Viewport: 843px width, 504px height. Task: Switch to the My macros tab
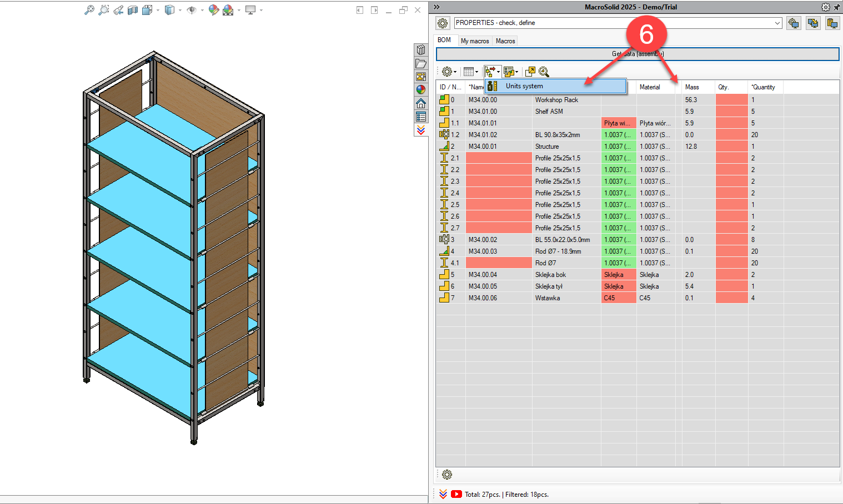475,41
